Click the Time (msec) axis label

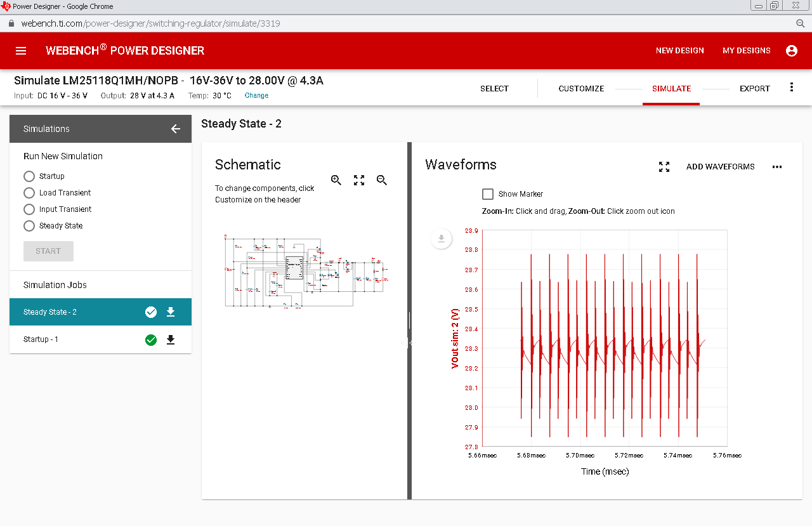point(605,471)
